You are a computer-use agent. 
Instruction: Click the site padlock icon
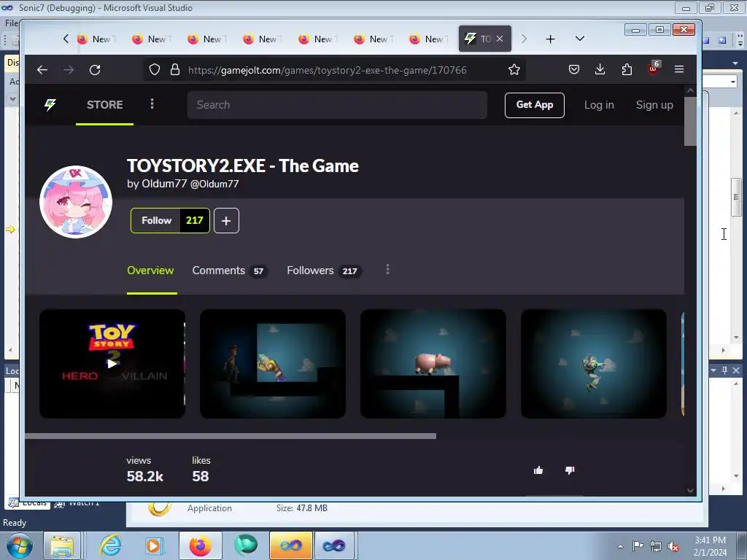(x=175, y=69)
